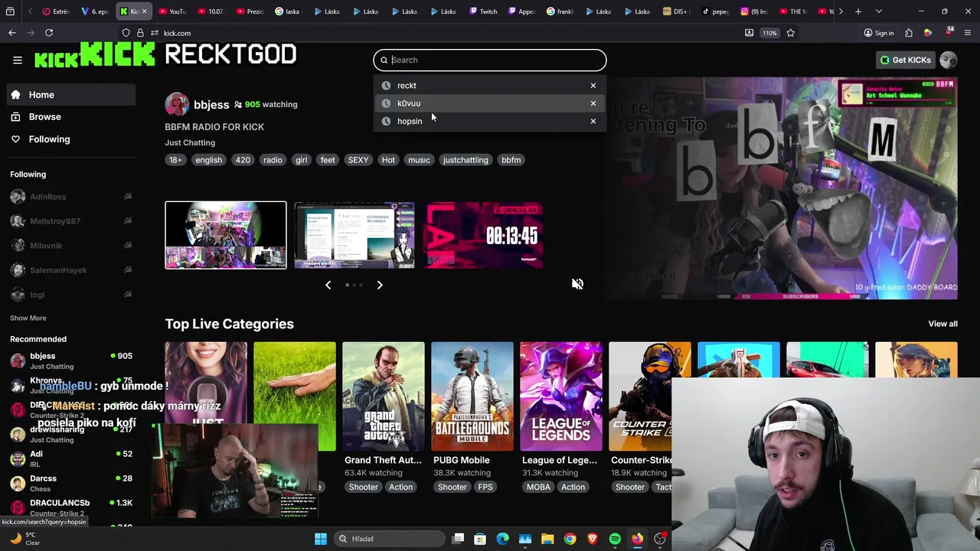Open the Firefox application menu
Image resolution: width=980 pixels, height=551 pixels.
(969, 33)
